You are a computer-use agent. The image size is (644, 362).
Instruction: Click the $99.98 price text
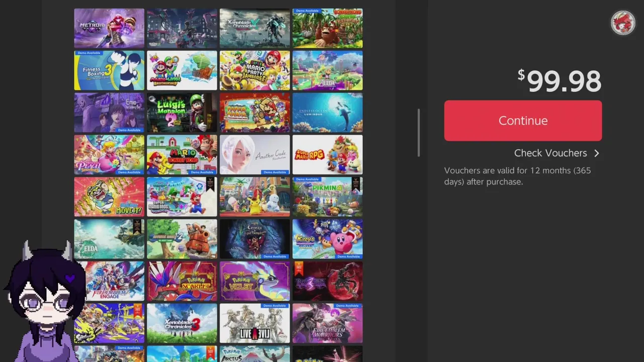[559, 81]
